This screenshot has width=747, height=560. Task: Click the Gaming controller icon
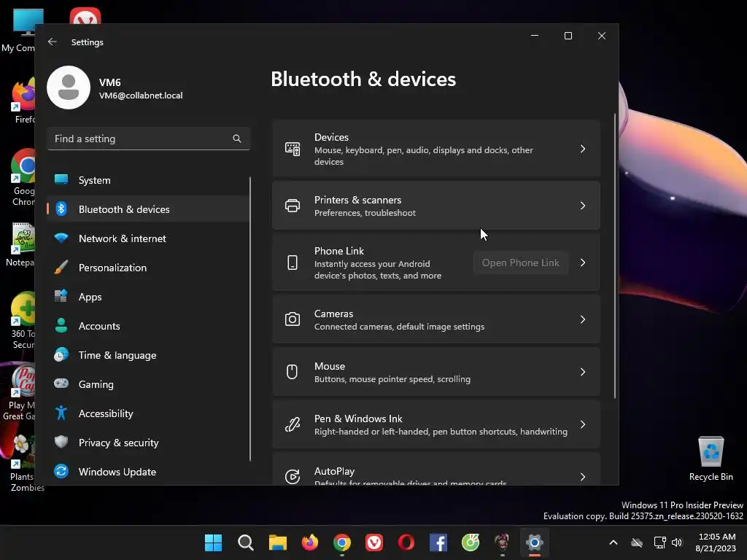click(61, 384)
